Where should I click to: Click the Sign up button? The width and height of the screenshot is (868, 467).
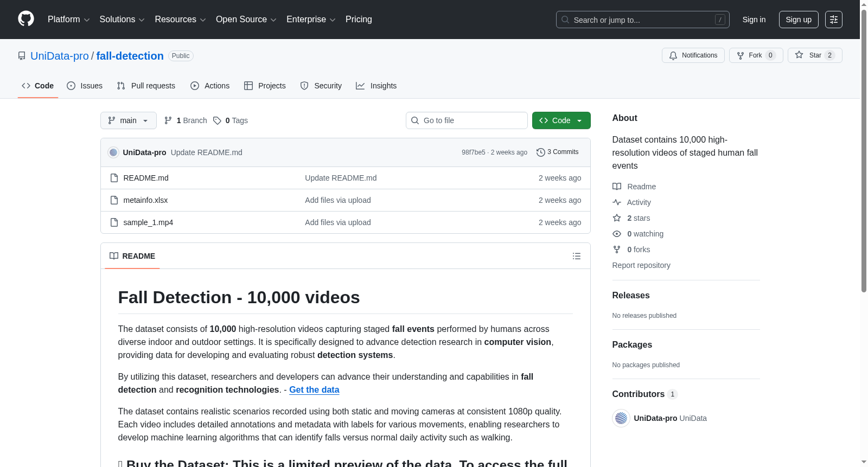pyautogui.click(x=799, y=20)
